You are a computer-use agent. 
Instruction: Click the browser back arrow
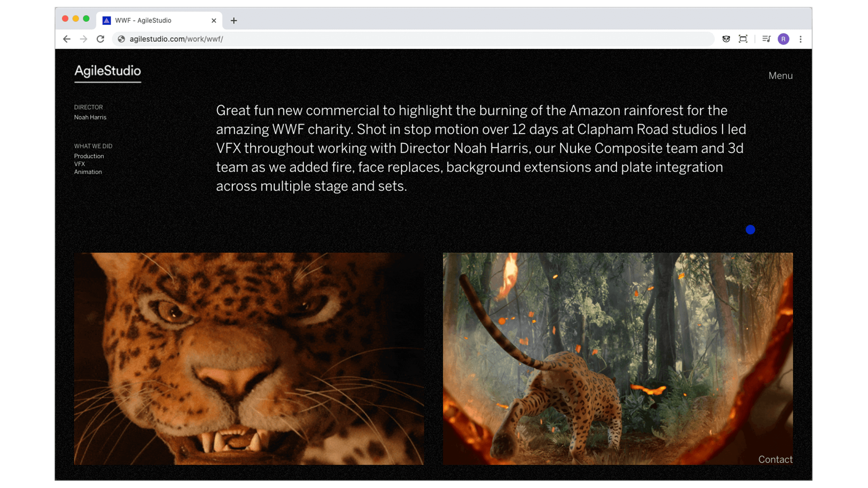pyautogui.click(x=67, y=39)
